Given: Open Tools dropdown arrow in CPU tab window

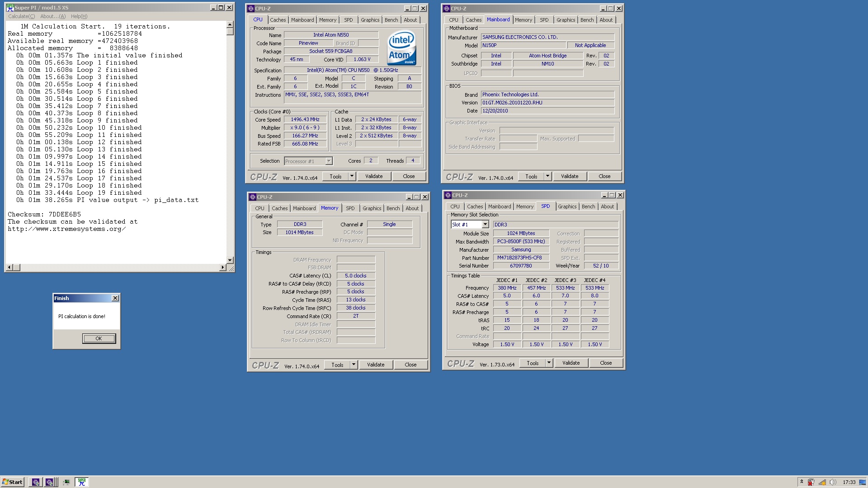Looking at the screenshot, I should (x=352, y=176).
